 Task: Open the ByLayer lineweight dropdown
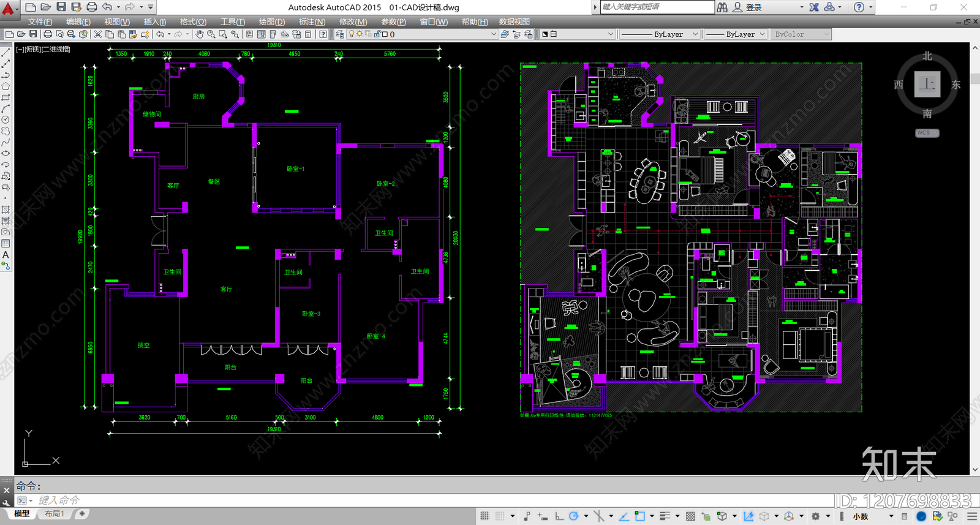point(736,34)
